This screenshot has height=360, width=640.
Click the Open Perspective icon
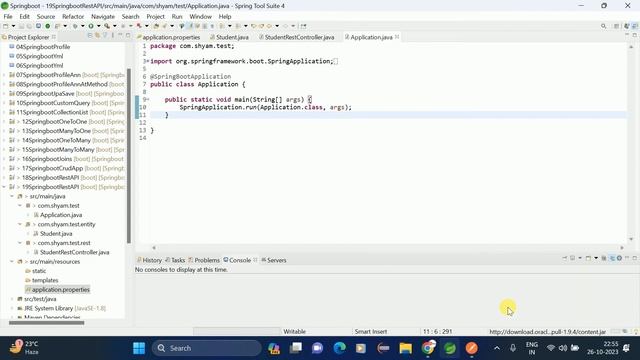pyautogui.click(x=617, y=26)
